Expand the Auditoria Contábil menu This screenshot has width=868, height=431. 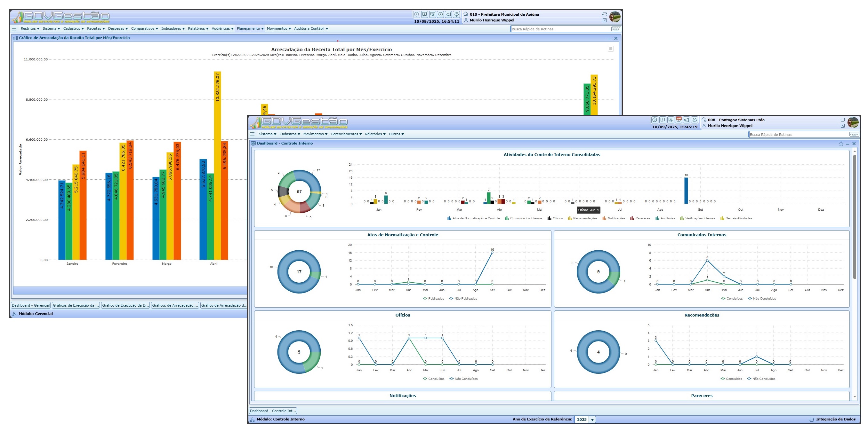coord(311,29)
